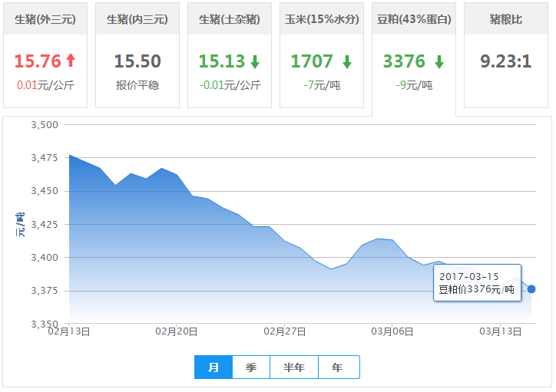Click the red up arrow beside 15.76
This screenshot has width=556, height=392.
coord(71,60)
